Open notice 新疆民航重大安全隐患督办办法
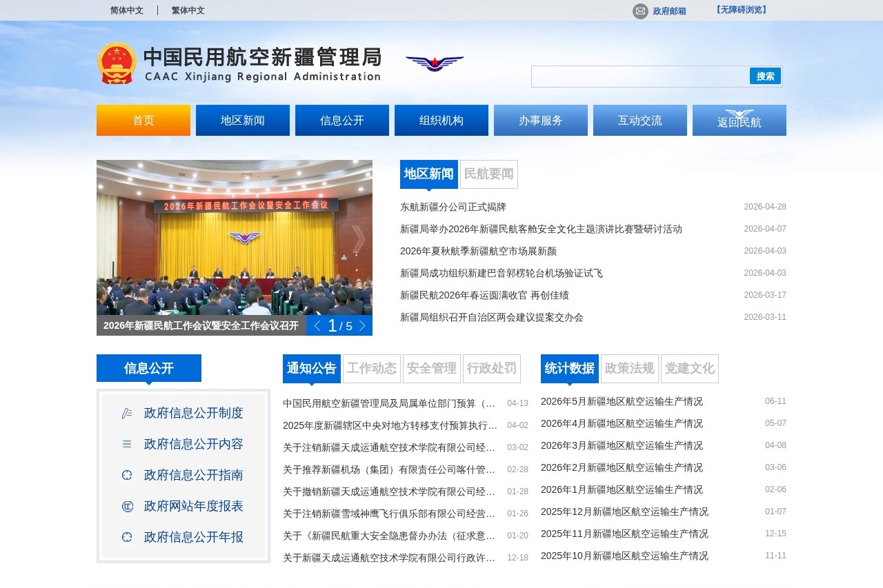Viewport: 883px width, 588px height. [x=390, y=536]
